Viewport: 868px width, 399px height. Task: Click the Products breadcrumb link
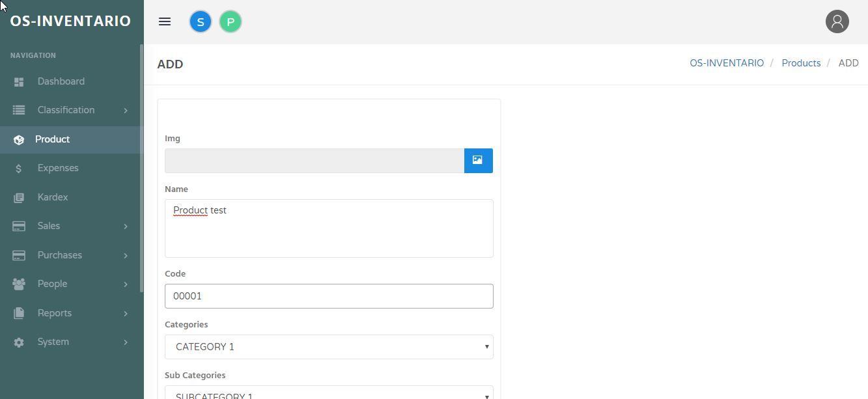(801, 63)
